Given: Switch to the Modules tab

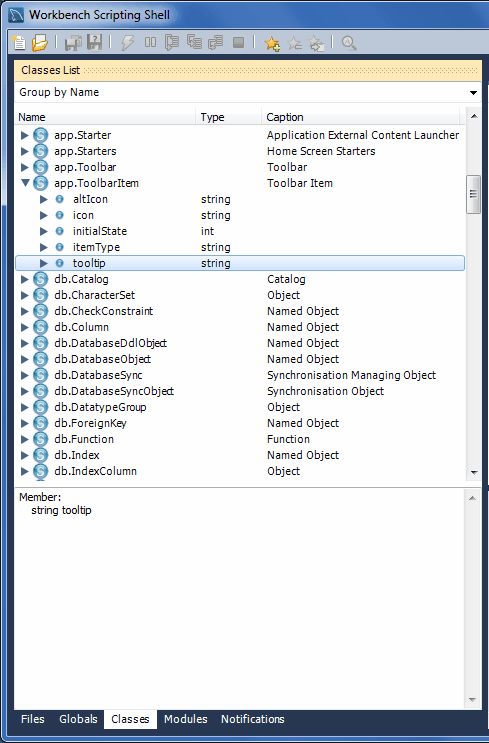Looking at the screenshot, I should [186, 719].
